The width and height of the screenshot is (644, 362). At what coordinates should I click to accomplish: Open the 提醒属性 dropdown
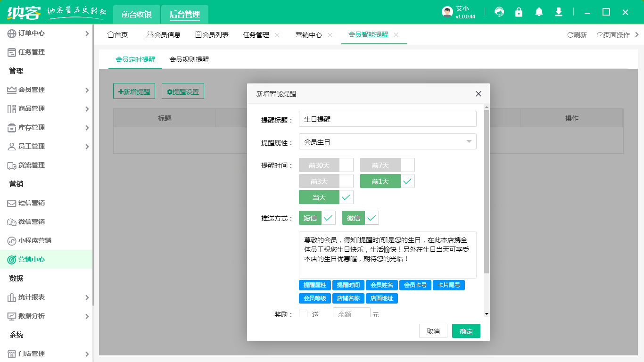tap(388, 141)
